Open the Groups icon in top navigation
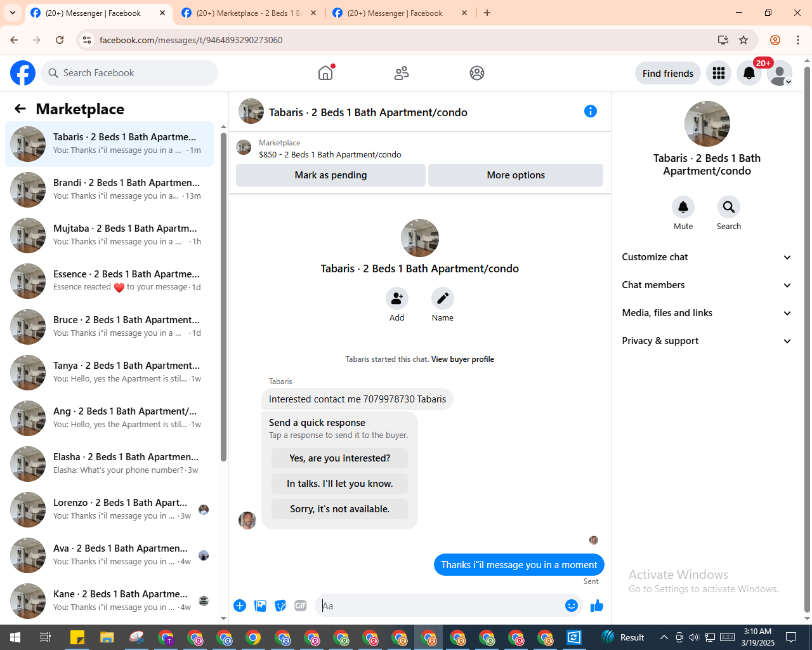 [x=477, y=73]
